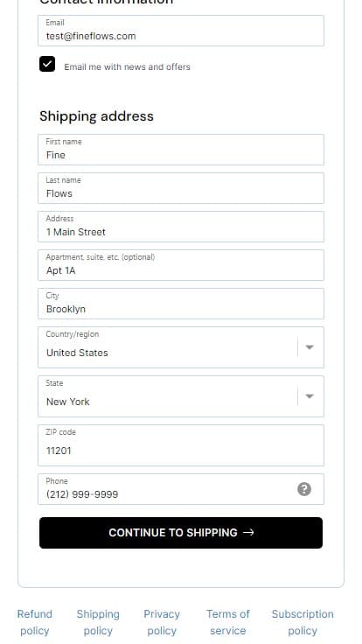Open the State New York selector
The image size is (362, 644).
pyautogui.click(x=181, y=396)
